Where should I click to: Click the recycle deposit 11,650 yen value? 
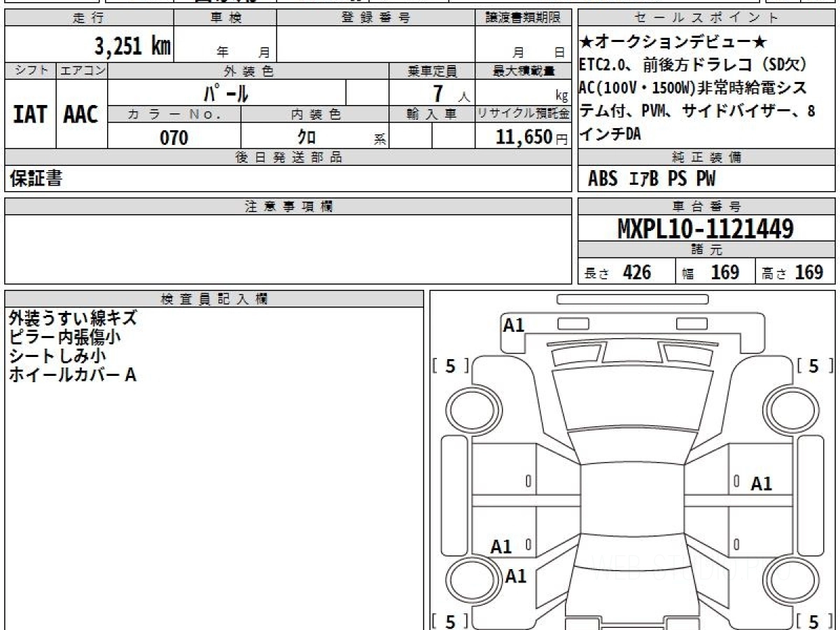pyautogui.click(x=524, y=138)
